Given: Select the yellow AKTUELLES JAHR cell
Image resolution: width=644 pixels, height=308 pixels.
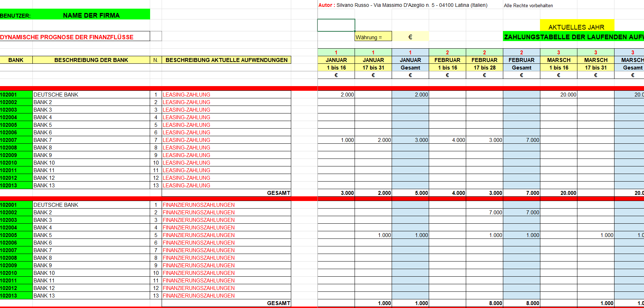Looking at the screenshot, I should tap(576, 27).
